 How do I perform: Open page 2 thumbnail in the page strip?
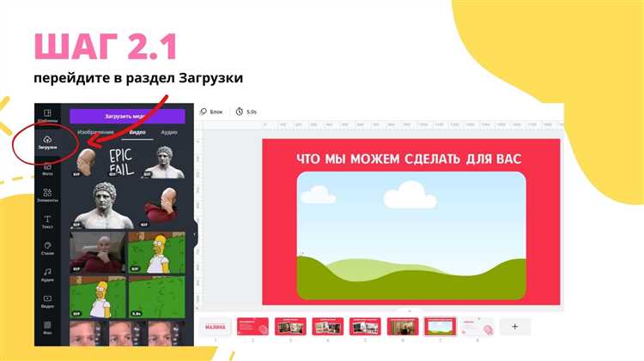point(252,327)
